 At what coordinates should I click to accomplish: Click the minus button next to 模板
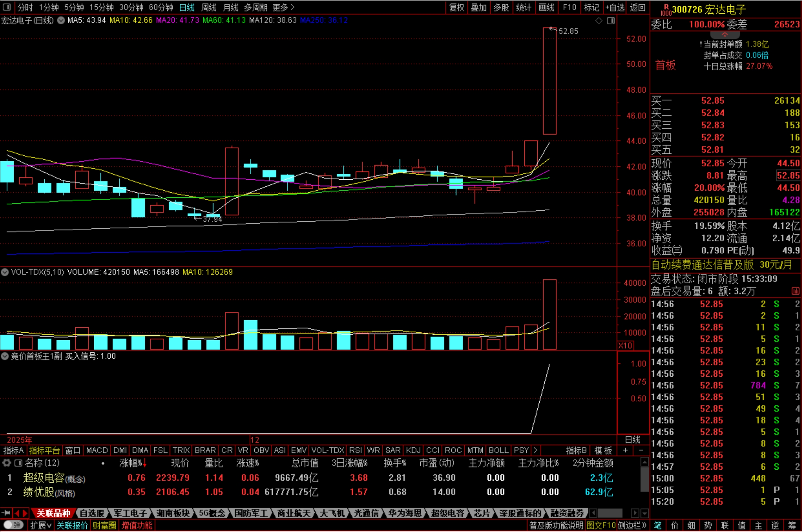point(641,450)
